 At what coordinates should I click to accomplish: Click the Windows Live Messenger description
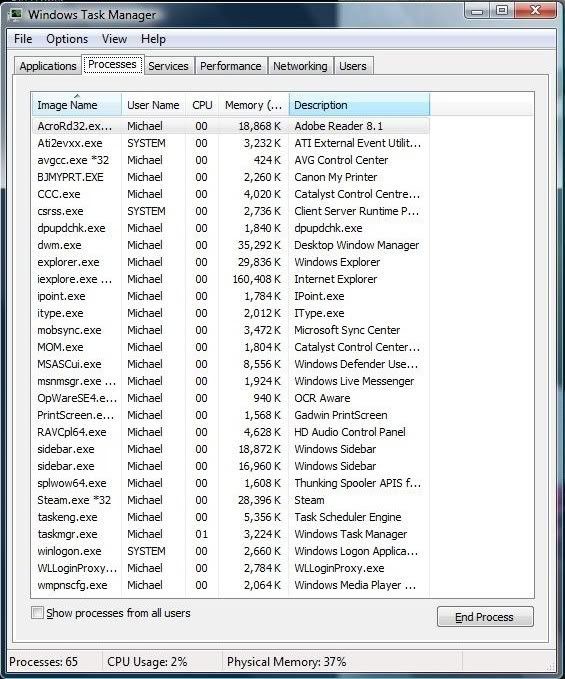coord(354,381)
